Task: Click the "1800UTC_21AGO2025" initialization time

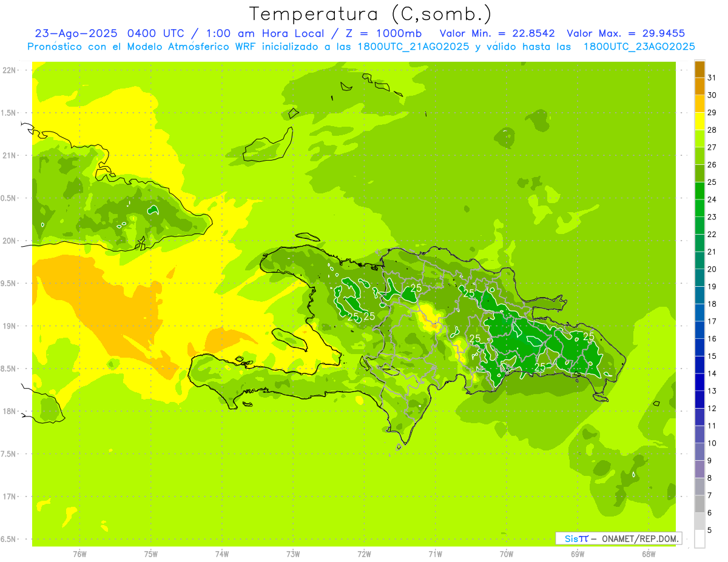Action: pyautogui.click(x=411, y=47)
